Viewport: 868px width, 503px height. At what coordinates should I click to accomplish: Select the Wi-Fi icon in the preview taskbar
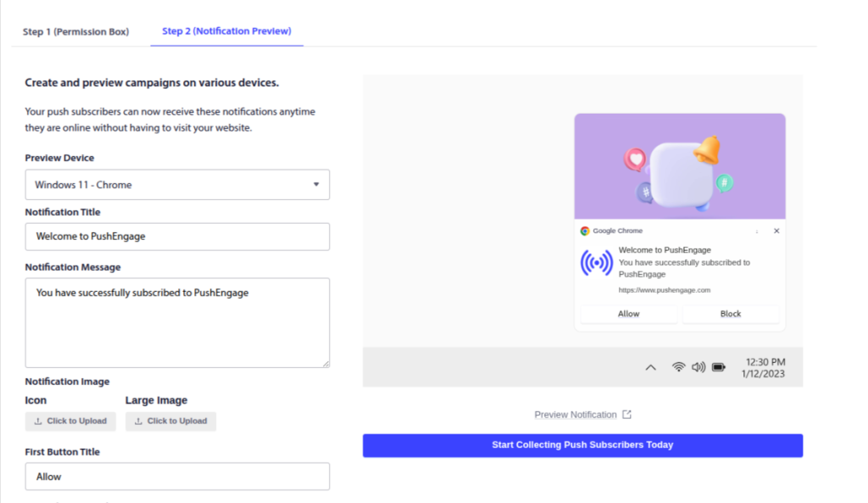coord(677,366)
